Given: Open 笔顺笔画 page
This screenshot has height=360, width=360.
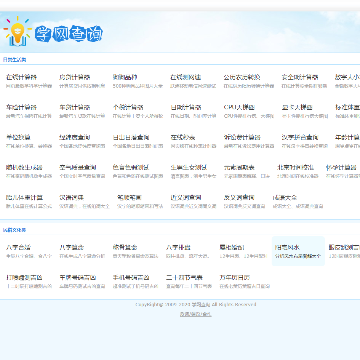Looking at the screenshot, I should coord(129,198).
